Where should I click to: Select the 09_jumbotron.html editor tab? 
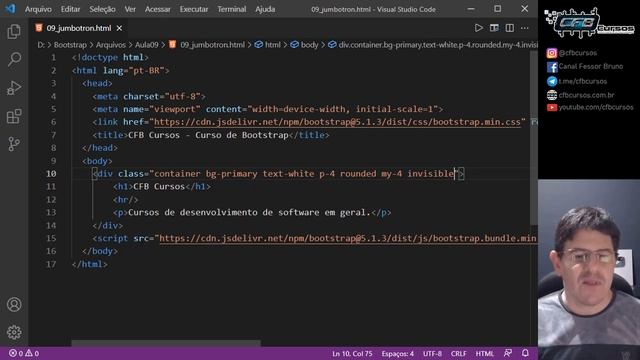click(78, 28)
